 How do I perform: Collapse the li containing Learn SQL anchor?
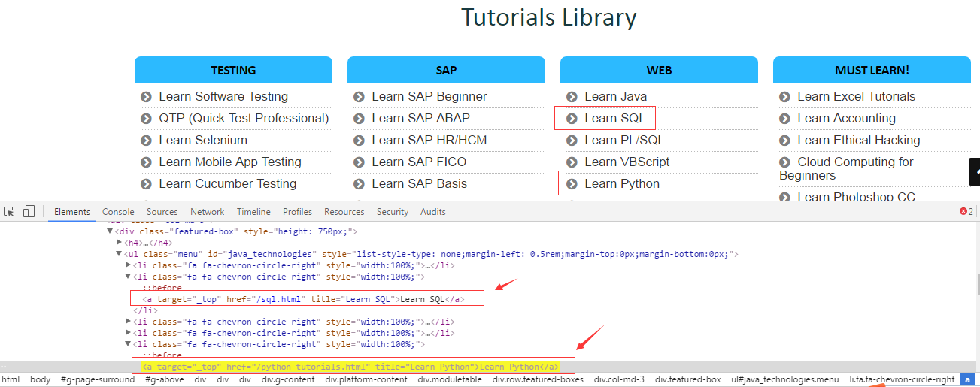(x=128, y=277)
